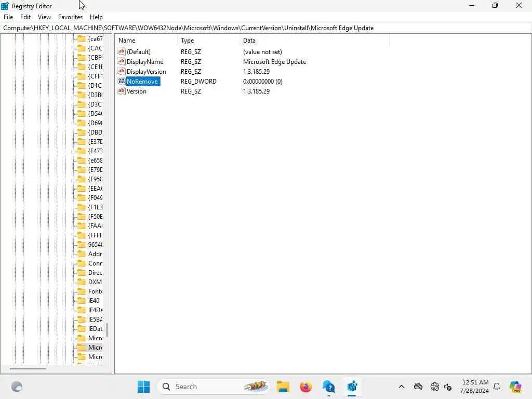Select the Conn key in tree

click(95, 263)
